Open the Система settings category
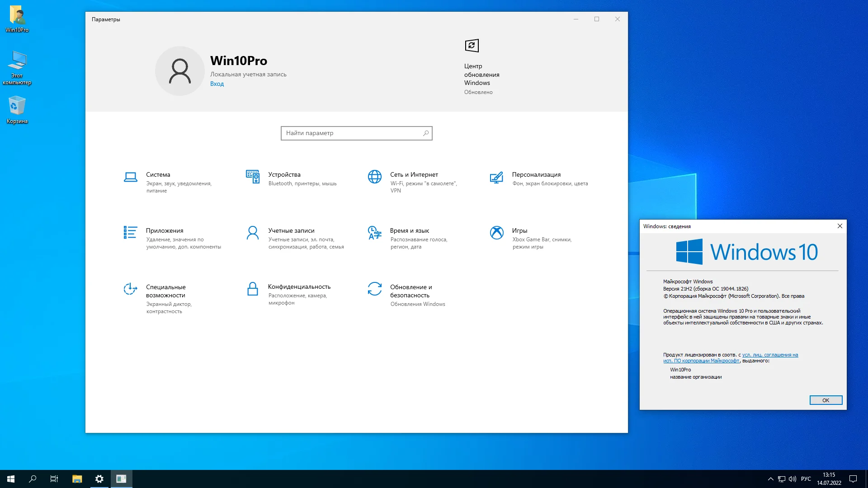The image size is (868, 488). (158, 175)
